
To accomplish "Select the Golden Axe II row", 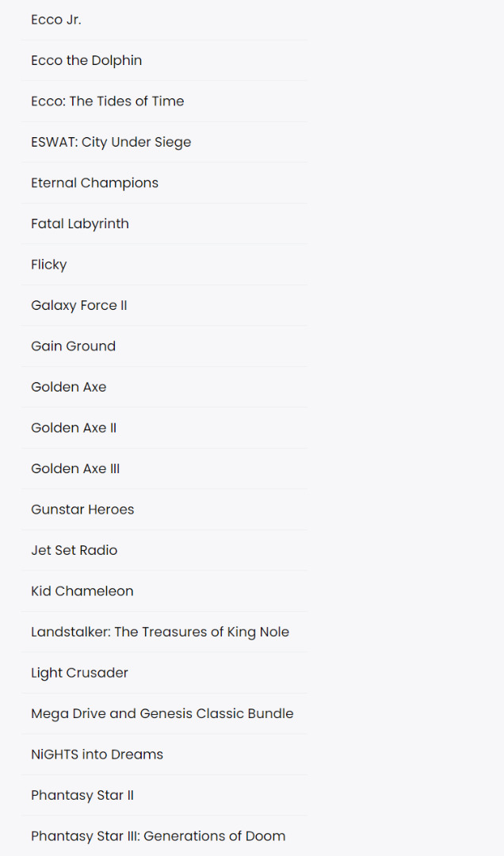I will pos(74,428).
